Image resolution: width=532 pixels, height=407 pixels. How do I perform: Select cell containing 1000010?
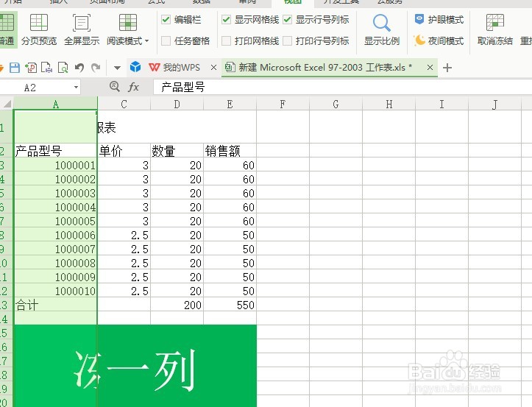[55, 291]
